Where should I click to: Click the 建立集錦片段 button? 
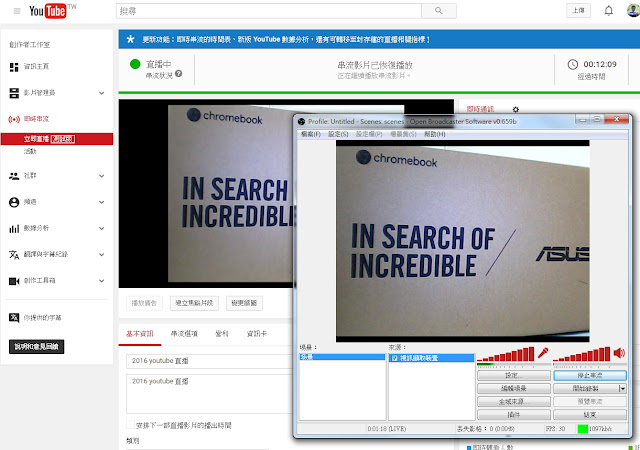(x=194, y=303)
